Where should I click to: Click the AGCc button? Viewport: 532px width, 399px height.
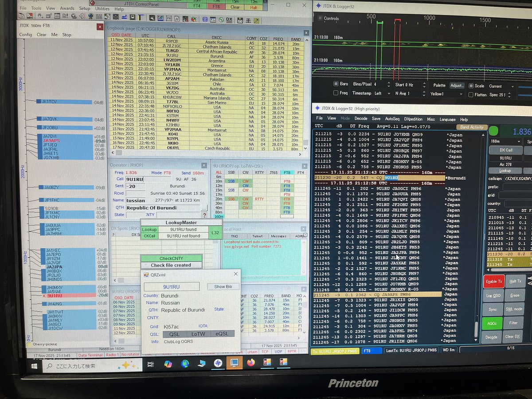pos(493,323)
